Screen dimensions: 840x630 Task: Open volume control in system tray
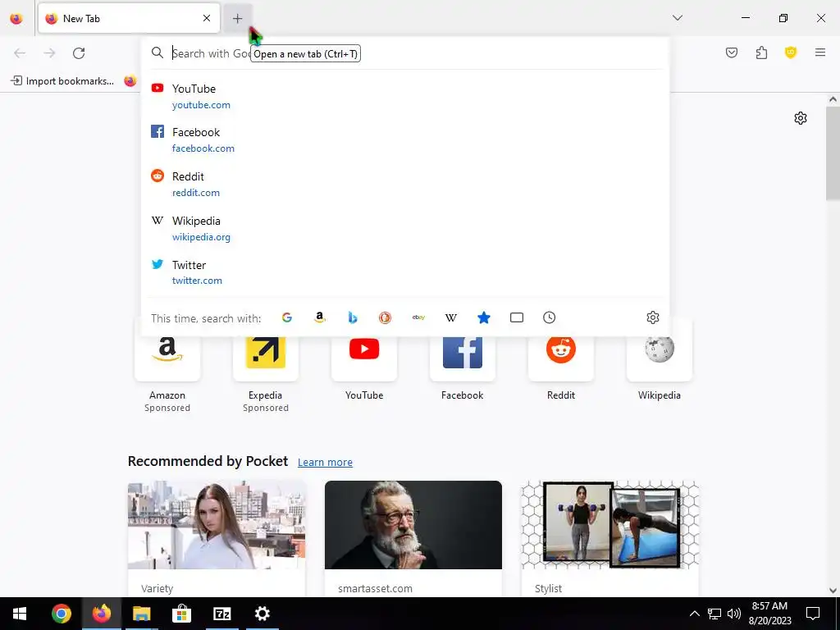click(734, 614)
